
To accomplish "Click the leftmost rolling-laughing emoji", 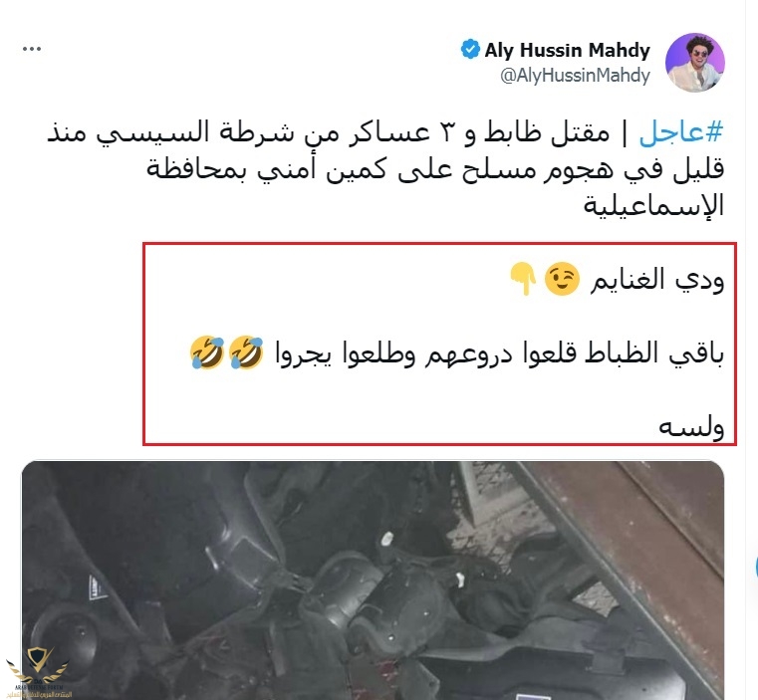I will 207,352.
